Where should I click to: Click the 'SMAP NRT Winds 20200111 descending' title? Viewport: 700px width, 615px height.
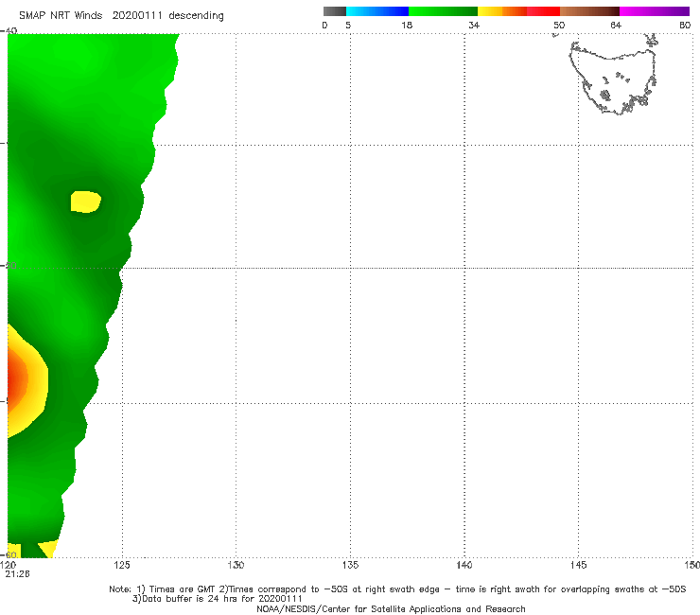pos(121,16)
